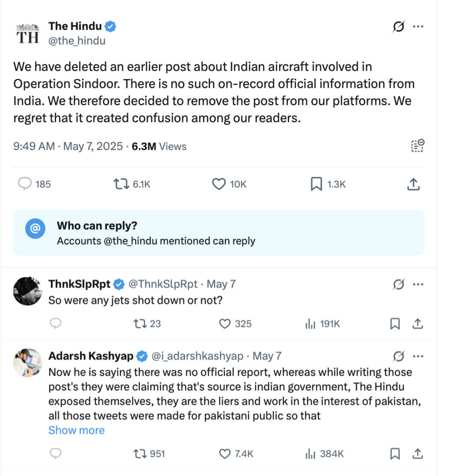The width and height of the screenshot is (449, 476).
Task: Bookmark ThnkSlpRpt's reply
Action: 395,324
